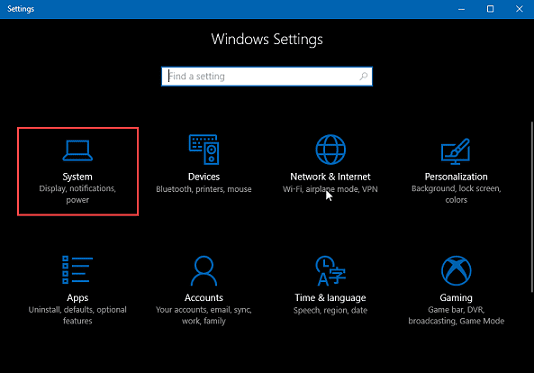Screen dimensions: 534x373
Task: Open the Gaming Xbox icon
Action: coord(456,270)
